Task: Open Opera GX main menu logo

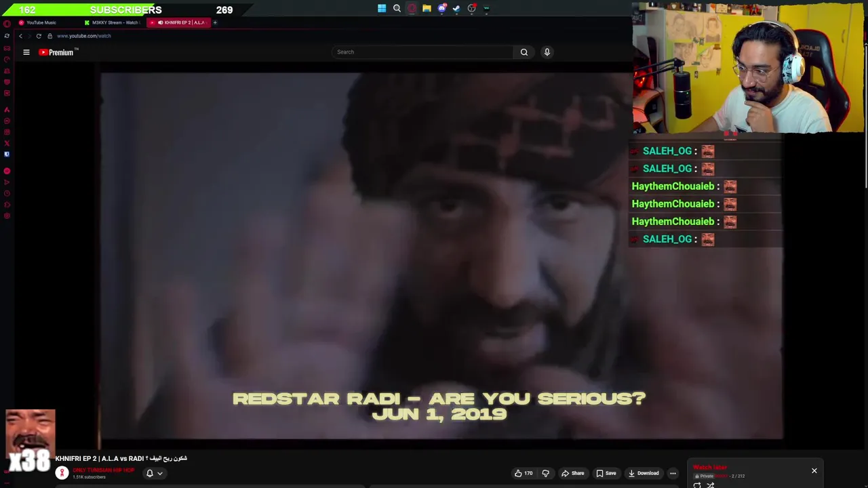Action: [x=7, y=23]
